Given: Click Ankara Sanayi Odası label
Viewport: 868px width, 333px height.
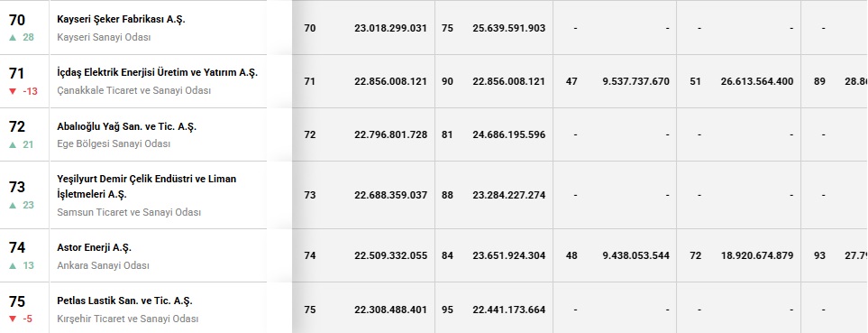Looking at the screenshot, I should tap(103, 266).
